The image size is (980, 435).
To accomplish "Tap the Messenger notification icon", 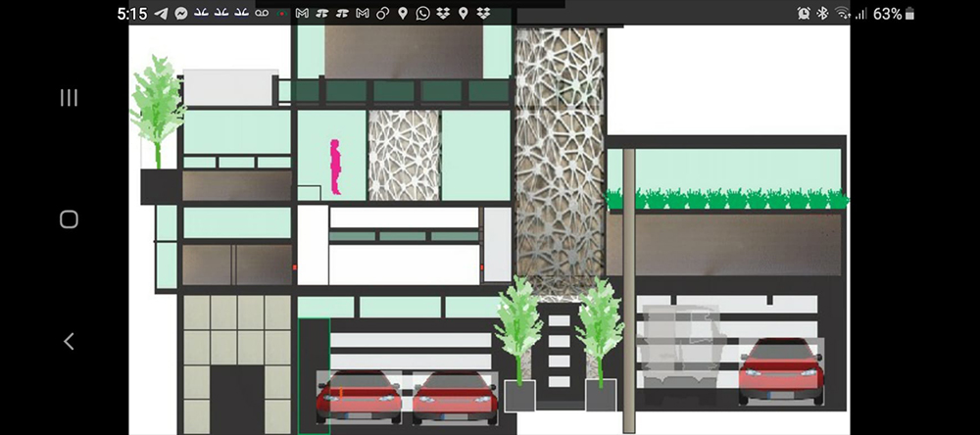I will coord(181,14).
